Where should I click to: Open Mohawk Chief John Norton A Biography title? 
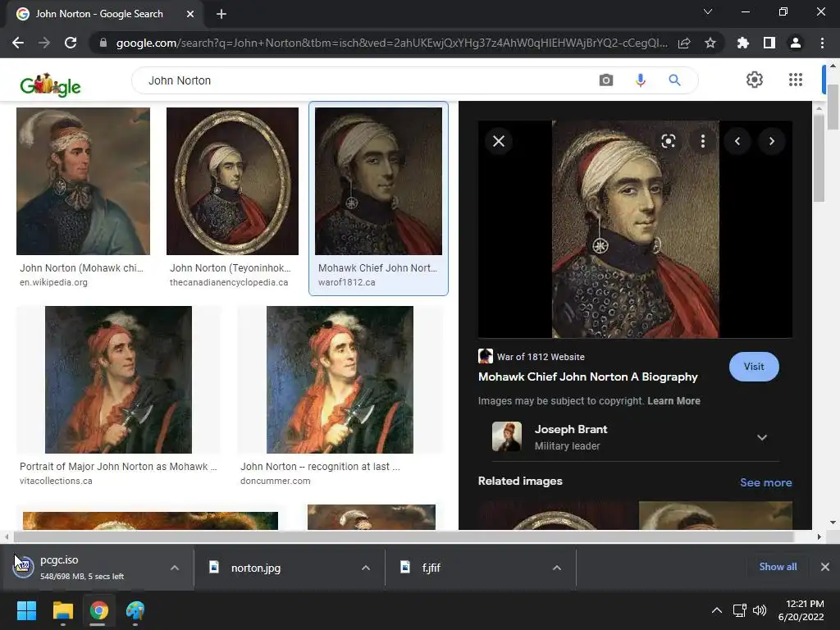coord(587,377)
